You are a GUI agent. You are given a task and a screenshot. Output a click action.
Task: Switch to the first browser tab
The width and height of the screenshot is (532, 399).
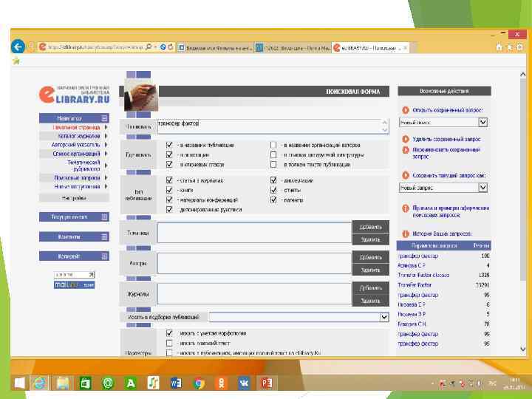pos(215,48)
